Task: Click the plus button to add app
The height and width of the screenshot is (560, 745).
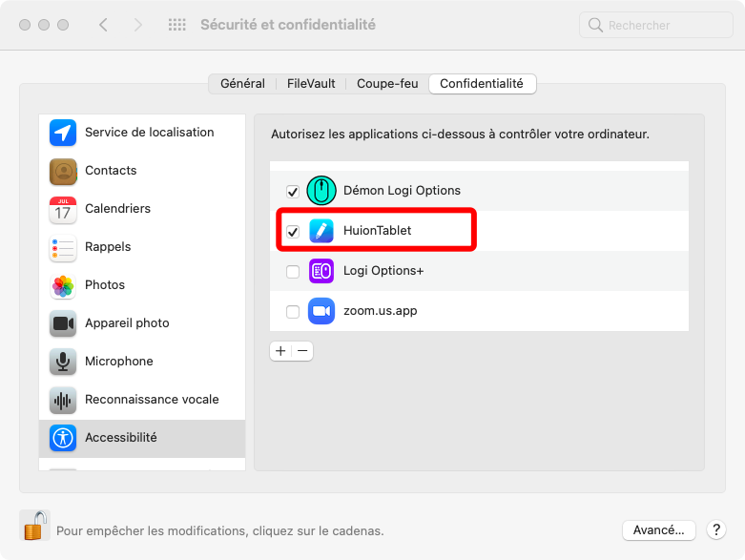Action: (280, 351)
